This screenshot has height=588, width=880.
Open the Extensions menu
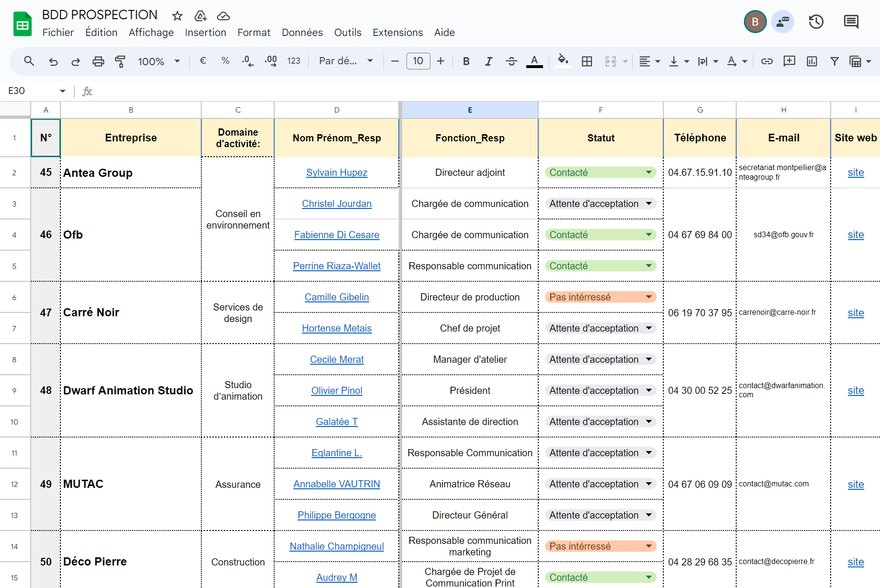click(x=398, y=33)
